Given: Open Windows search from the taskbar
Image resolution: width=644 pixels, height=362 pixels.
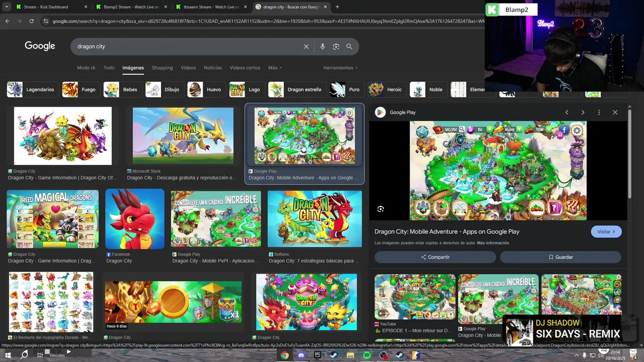Looking at the screenshot, I should pos(24,355).
